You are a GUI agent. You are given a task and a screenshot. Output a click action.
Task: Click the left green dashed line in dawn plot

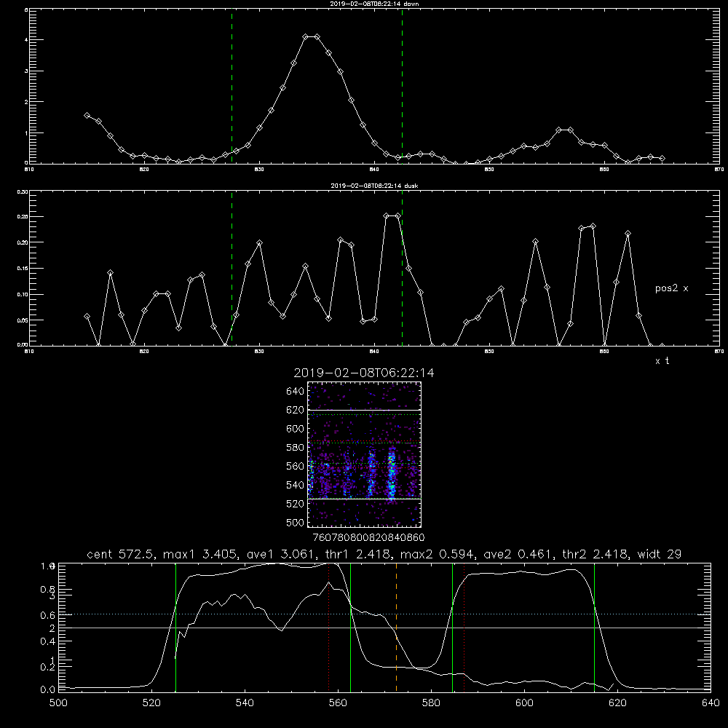[x=232, y=86]
